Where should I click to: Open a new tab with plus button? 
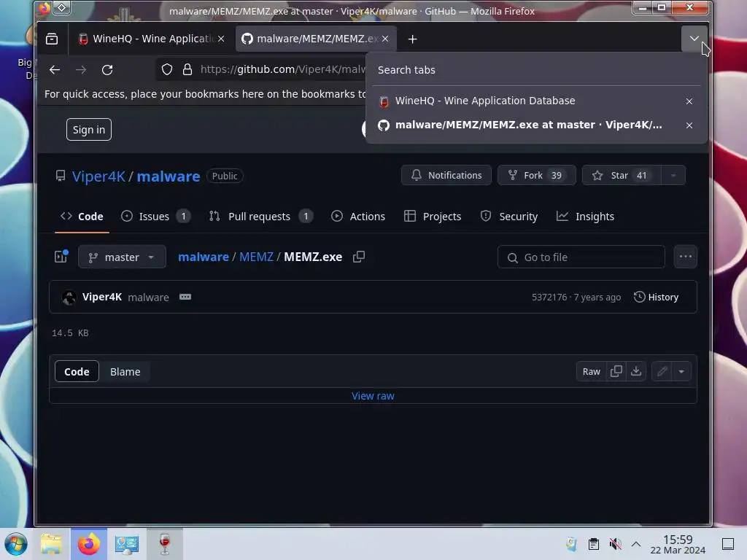(413, 39)
